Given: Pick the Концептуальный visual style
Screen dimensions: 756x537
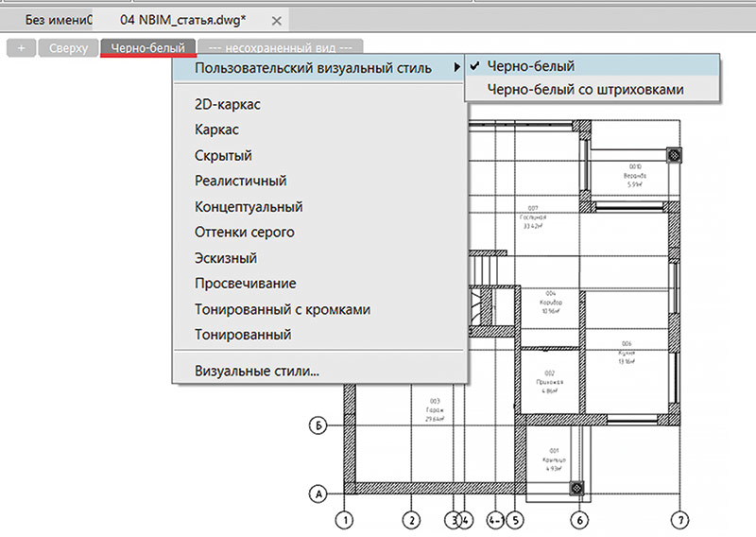Looking at the screenshot, I should tap(248, 206).
